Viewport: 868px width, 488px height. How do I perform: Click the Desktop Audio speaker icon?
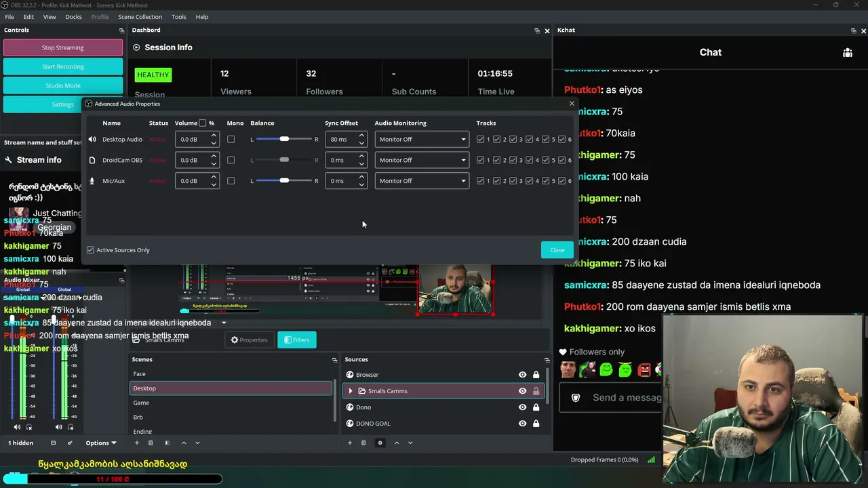click(x=92, y=140)
